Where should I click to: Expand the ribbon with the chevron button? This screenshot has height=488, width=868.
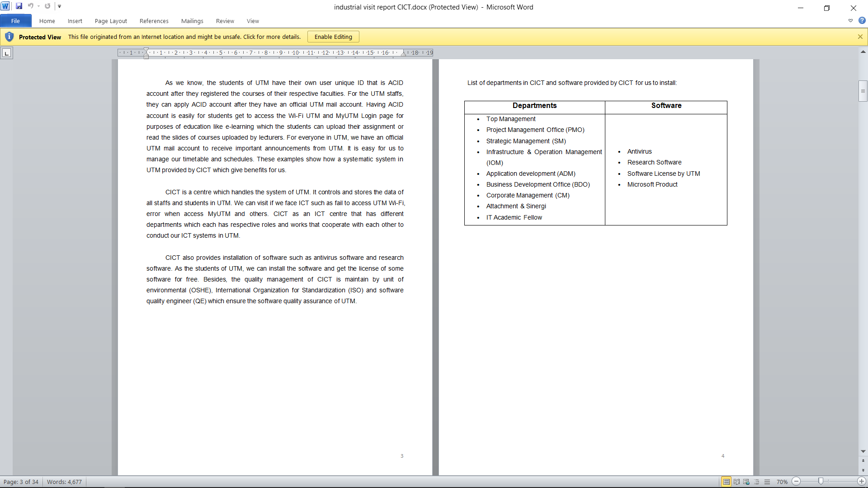coord(850,21)
